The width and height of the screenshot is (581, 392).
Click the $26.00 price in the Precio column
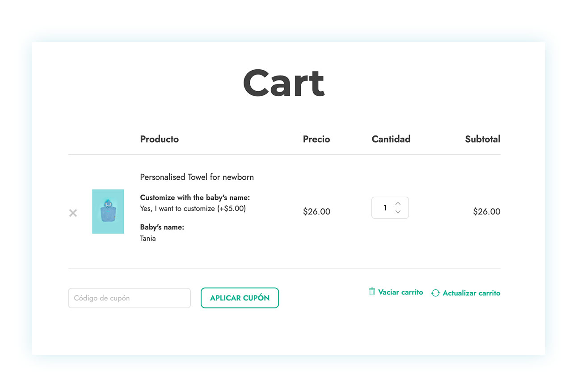point(316,211)
